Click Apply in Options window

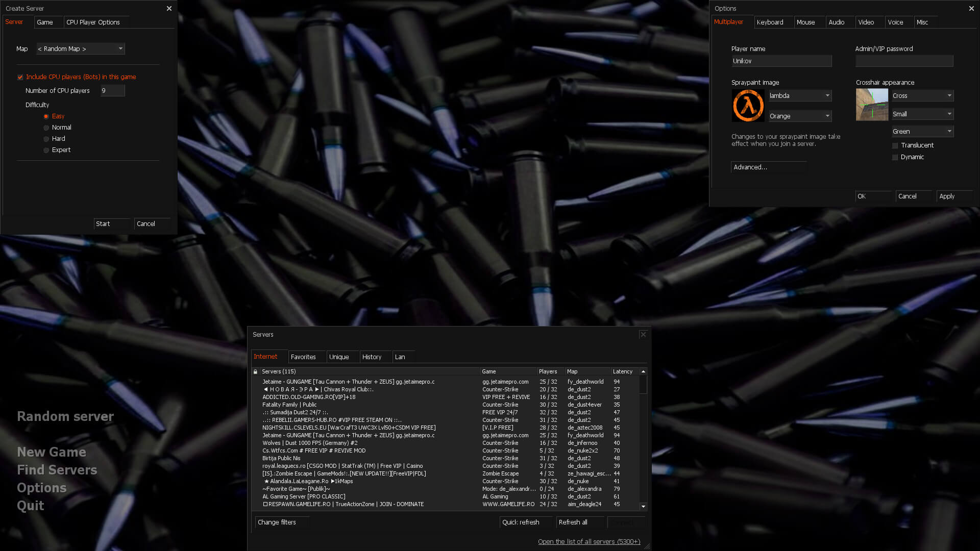tap(954, 196)
